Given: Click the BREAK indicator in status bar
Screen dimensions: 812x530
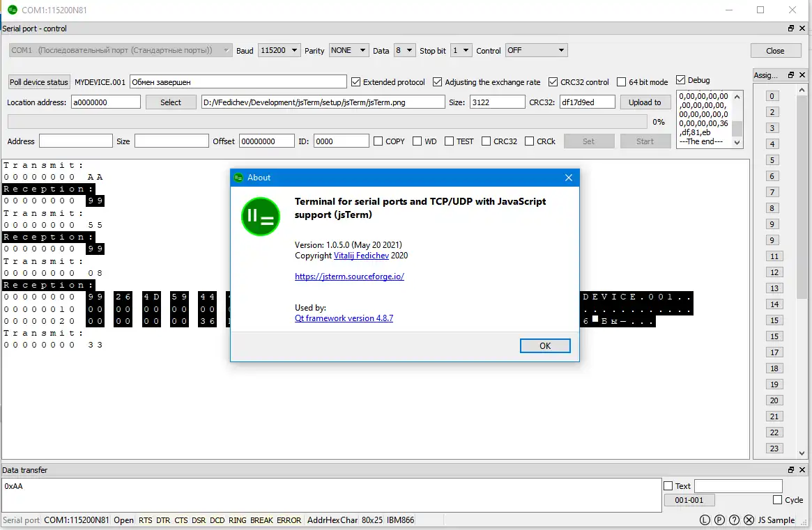Looking at the screenshot, I should click(x=261, y=520).
